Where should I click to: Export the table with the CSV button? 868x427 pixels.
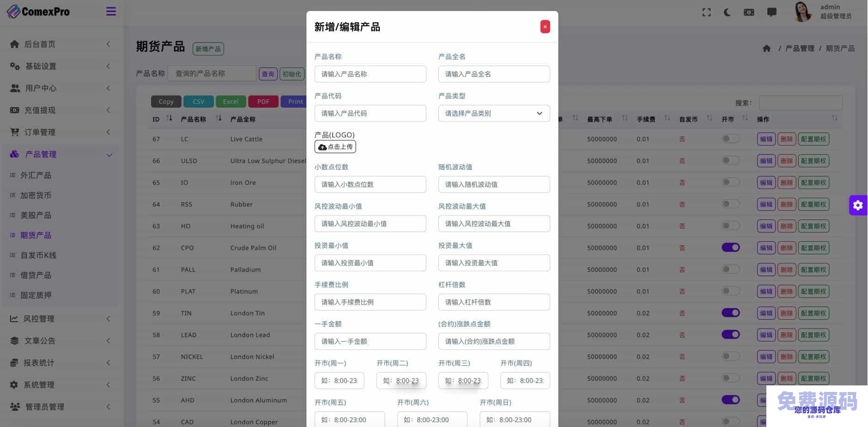point(199,102)
